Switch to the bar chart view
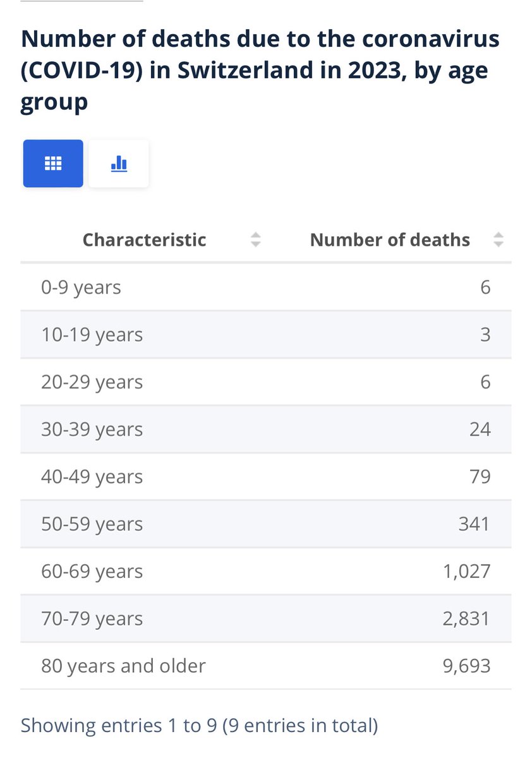 [119, 164]
